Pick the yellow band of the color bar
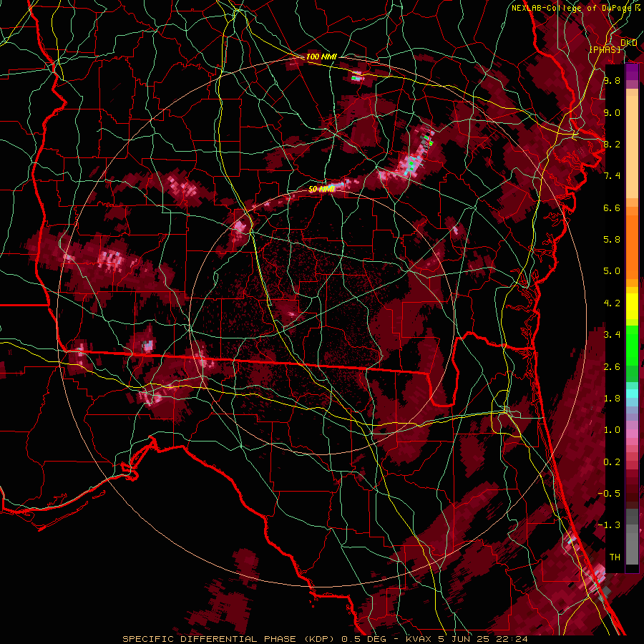Image resolution: width=644 pixels, height=644 pixels. (632, 306)
